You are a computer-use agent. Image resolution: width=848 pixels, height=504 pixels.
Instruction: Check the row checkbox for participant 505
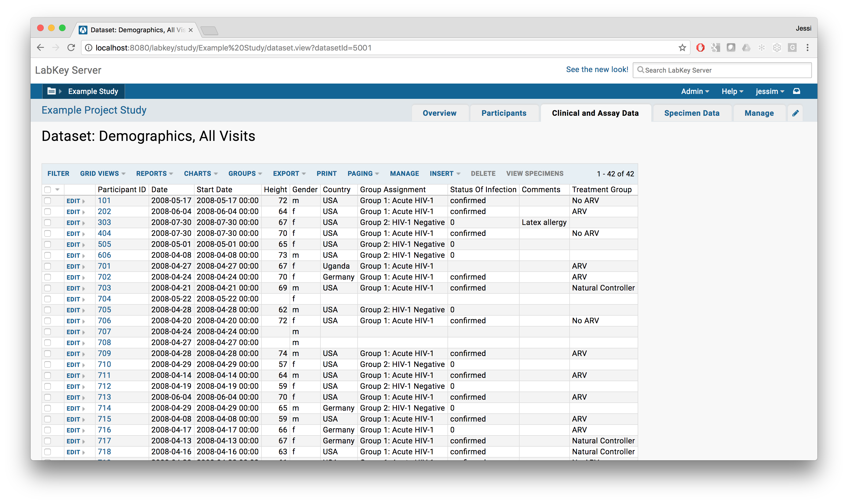pos(48,244)
